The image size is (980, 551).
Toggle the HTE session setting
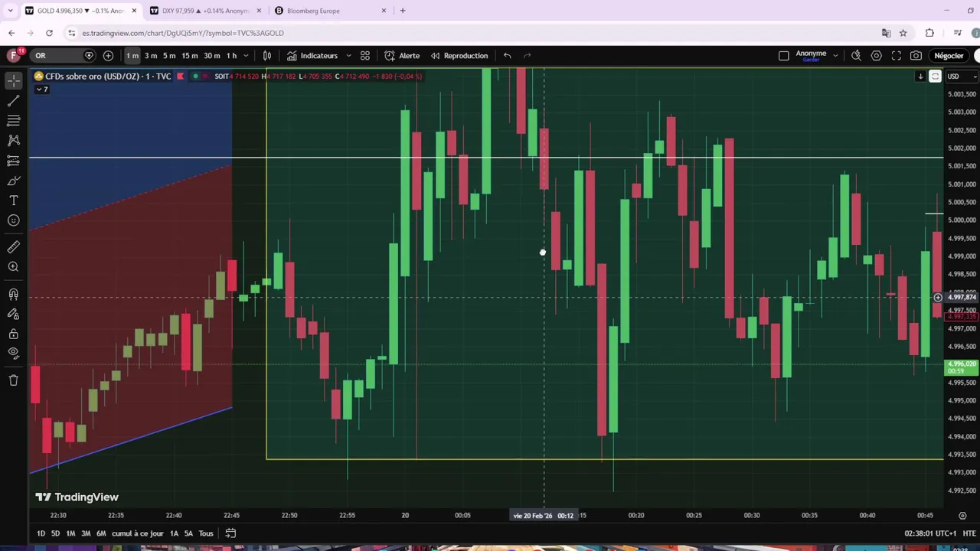point(969,533)
